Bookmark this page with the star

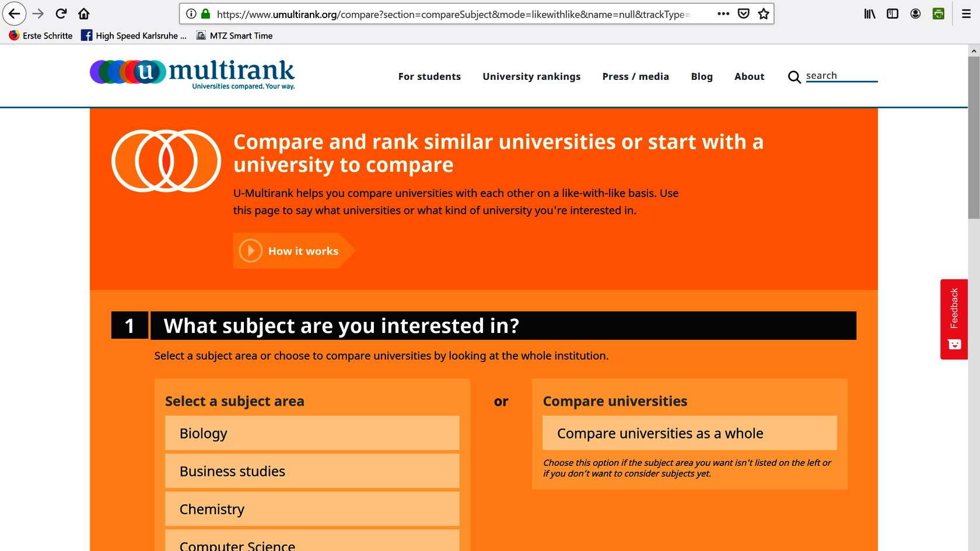[764, 13]
